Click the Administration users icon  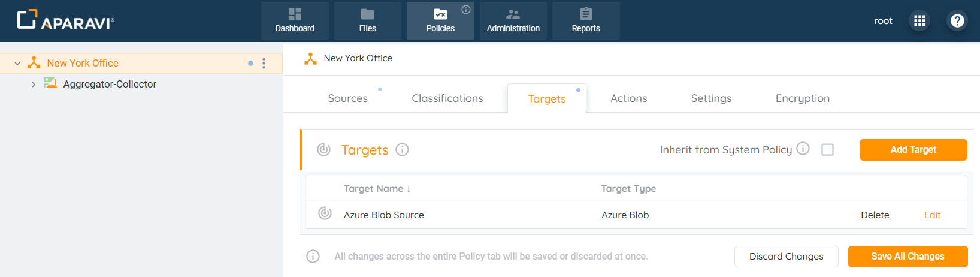[x=513, y=14]
